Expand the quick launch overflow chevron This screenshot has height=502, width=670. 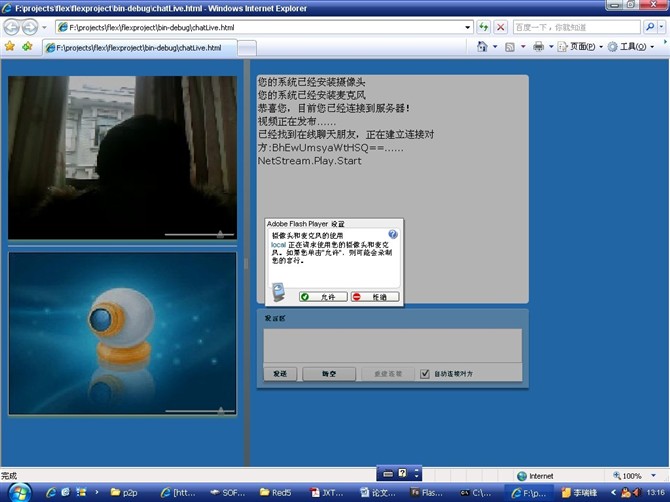97,492
